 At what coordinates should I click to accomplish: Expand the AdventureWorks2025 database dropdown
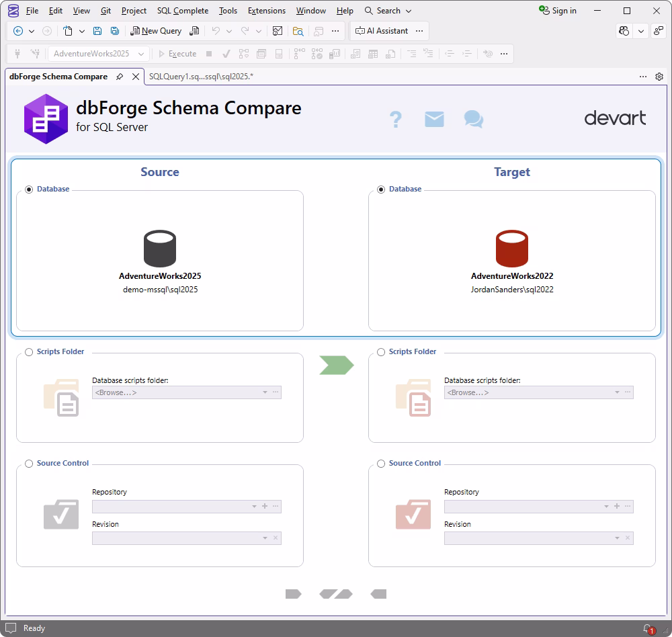(x=141, y=54)
